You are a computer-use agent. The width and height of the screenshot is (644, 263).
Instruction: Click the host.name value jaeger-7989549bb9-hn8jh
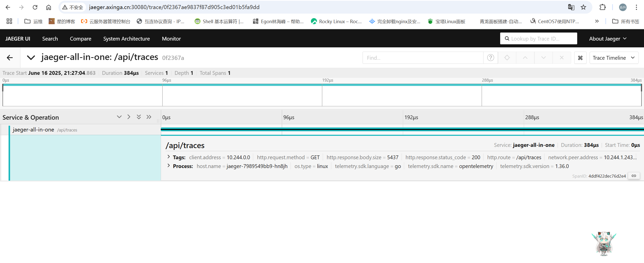[x=257, y=166]
